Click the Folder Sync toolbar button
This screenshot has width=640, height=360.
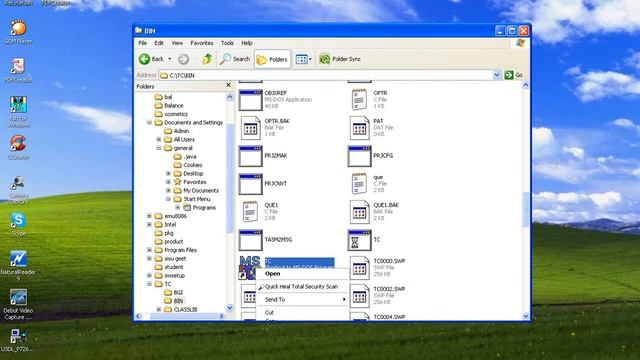pos(340,59)
